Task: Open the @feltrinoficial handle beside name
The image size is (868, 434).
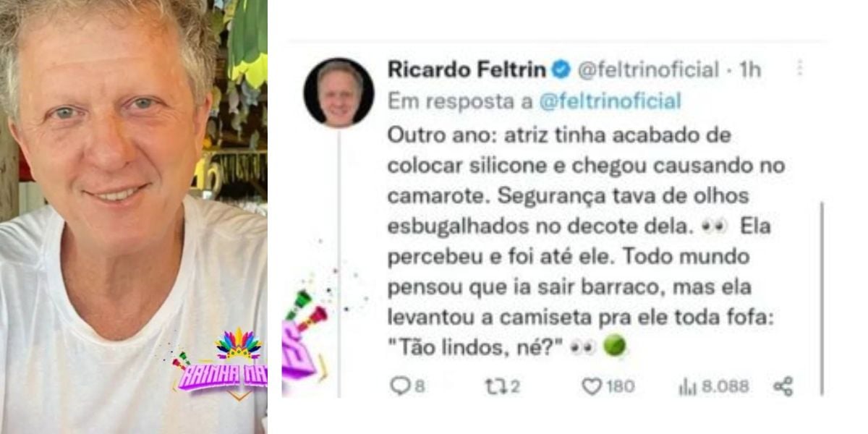Action: (647, 70)
